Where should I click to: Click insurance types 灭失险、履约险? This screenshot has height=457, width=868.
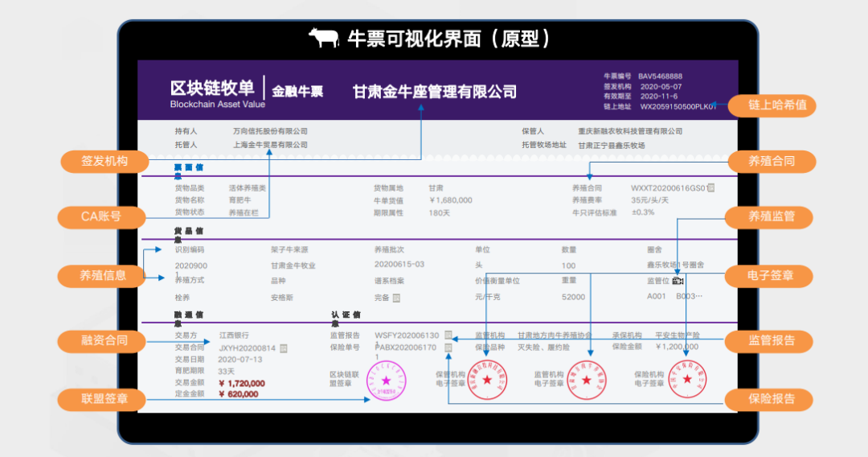(543, 348)
